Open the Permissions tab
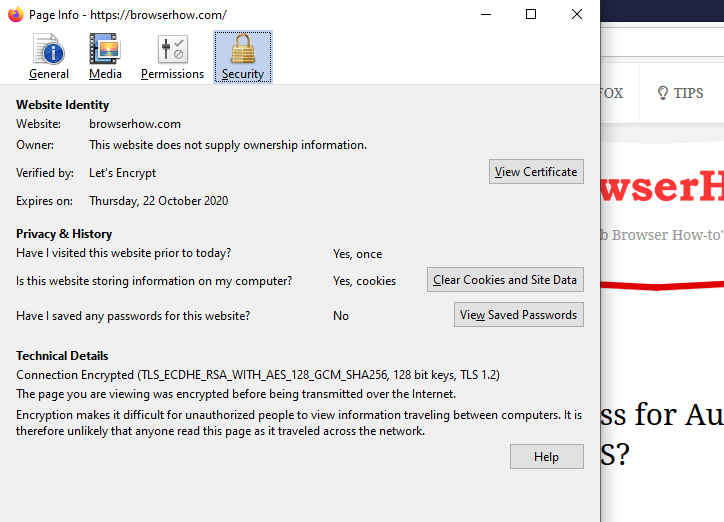The width and height of the screenshot is (724, 522). (x=172, y=57)
